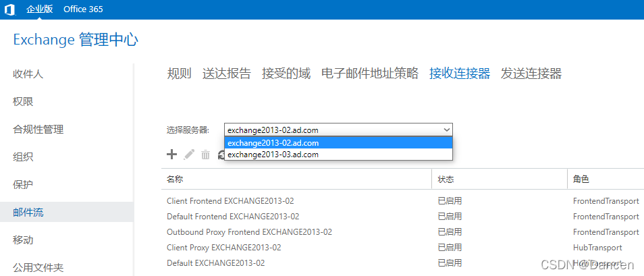Click the Exchange 管理中心 title
This screenshot has width=644, height=276.
pyautogui.click(x=76, y=40)
